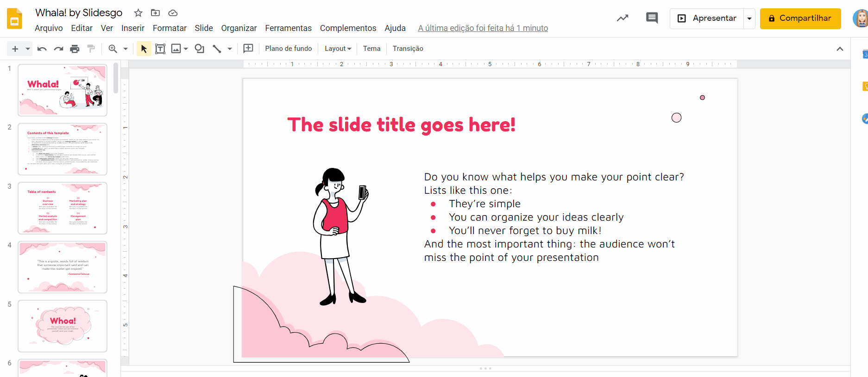Collapse the menus with the chevron up
The width and height of the screenshot is (868, 377).
[x=840, y=49]
